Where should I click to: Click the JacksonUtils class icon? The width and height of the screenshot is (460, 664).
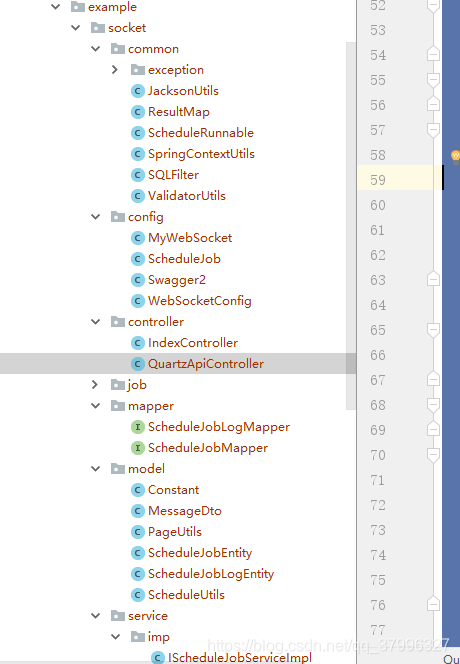(x=137, y=91)
